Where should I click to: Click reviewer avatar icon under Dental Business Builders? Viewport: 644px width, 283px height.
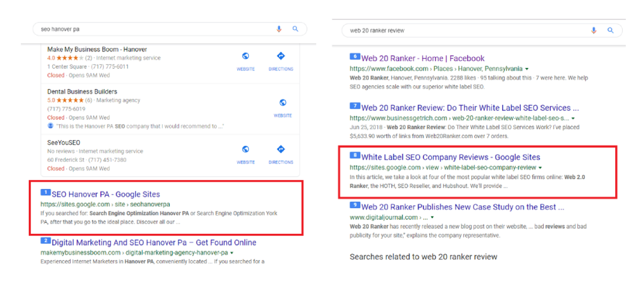(x=50, y=126)
